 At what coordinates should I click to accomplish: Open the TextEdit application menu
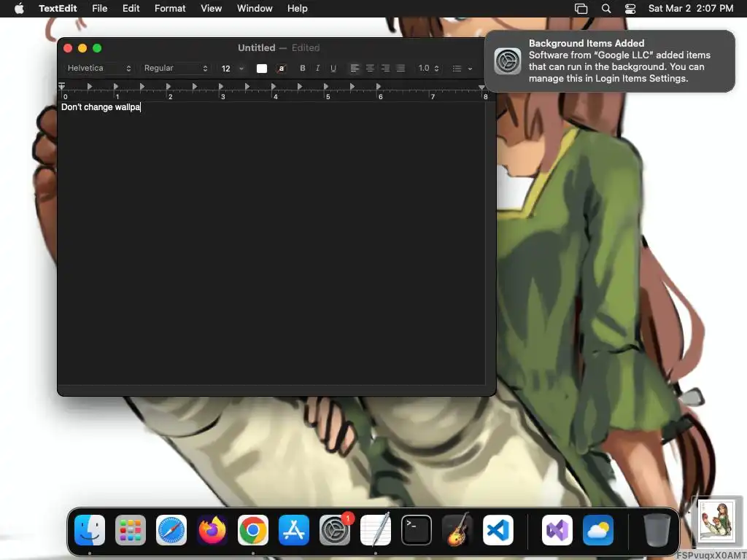pyautogui.click(x=58, y=8)
